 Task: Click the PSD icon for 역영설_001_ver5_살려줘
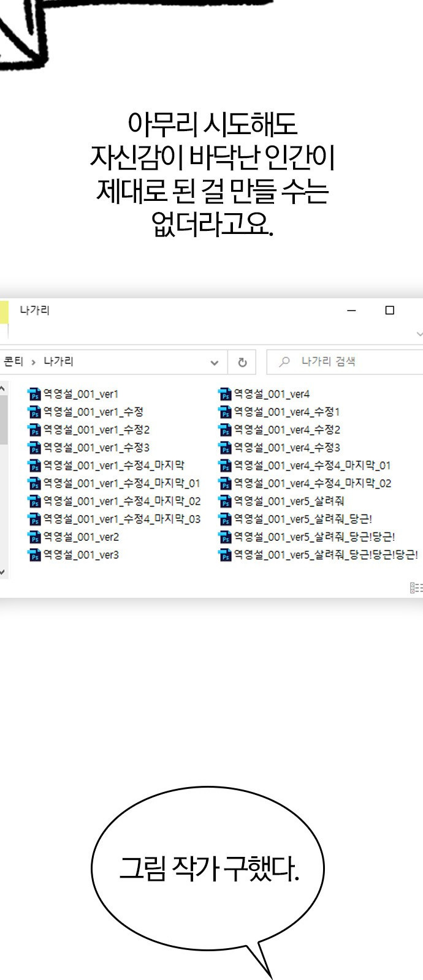(x=225, y=502)
